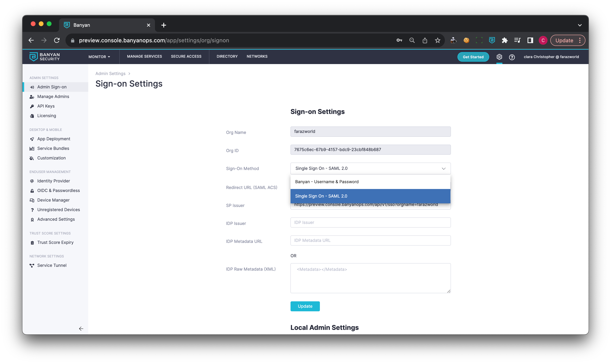Open MANAGE SERVICES navigation tab
The width and height of the screenshot is (611, 364).
(144, 56)
